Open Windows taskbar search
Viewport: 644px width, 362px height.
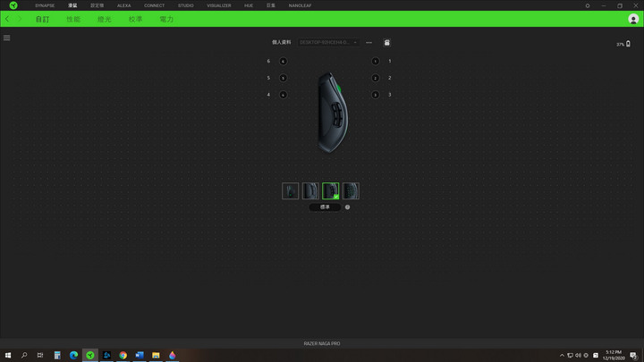(x=24, y=355)
